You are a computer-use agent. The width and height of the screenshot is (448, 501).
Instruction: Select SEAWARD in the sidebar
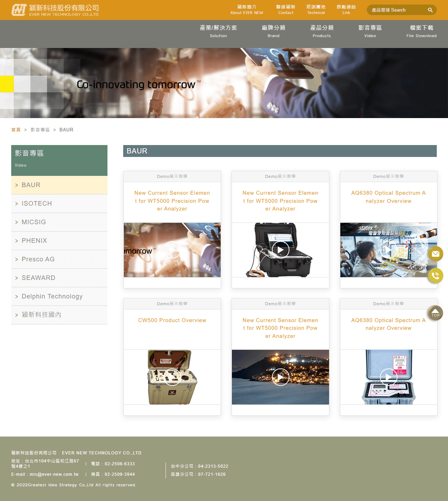[59, 278]
